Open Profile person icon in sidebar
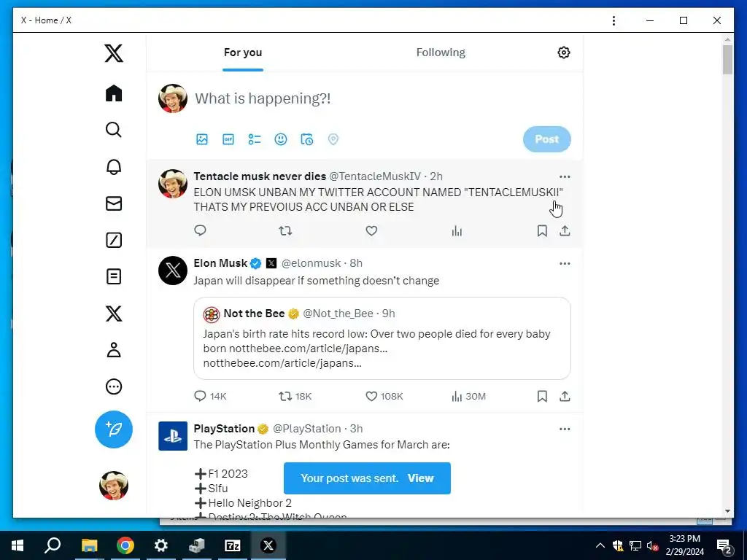747x560 pixels. [x=114, y=349]
